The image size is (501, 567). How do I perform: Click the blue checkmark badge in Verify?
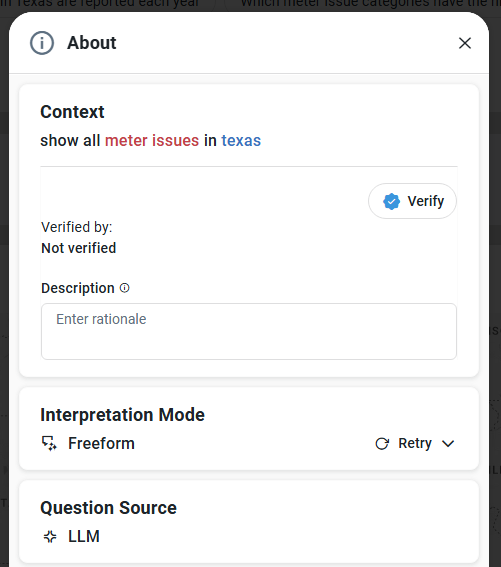coord(391,201)
